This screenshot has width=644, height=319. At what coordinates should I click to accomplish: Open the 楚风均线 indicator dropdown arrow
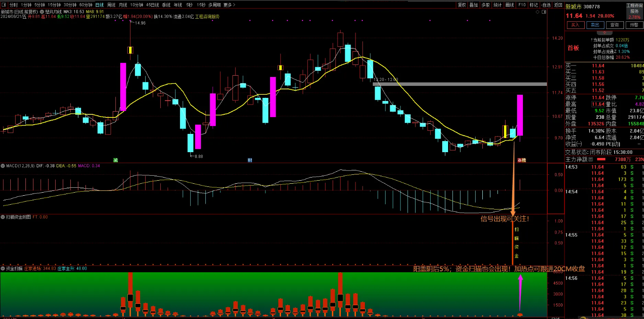pyautogui.click(x=42, y=11)
